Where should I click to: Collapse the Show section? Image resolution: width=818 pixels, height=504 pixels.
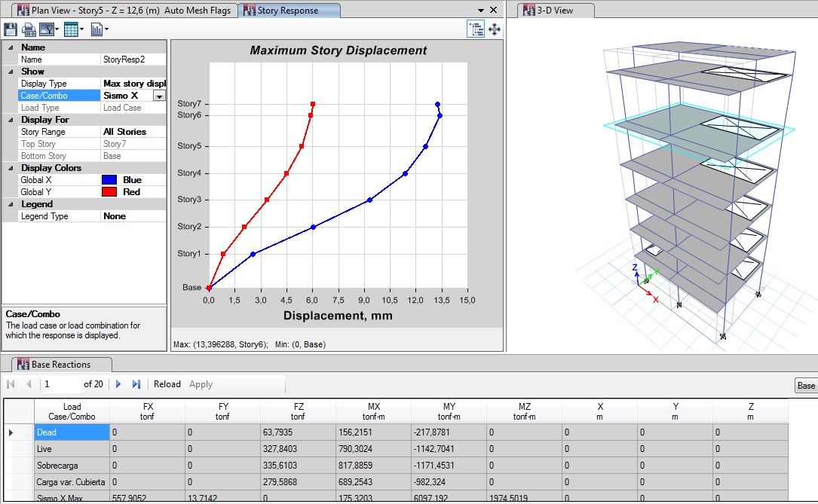(x=11, y=72)
